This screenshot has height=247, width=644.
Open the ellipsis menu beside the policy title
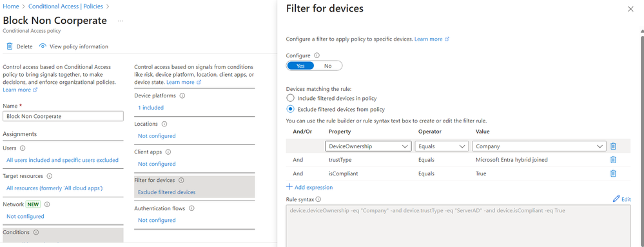point(121,21)
